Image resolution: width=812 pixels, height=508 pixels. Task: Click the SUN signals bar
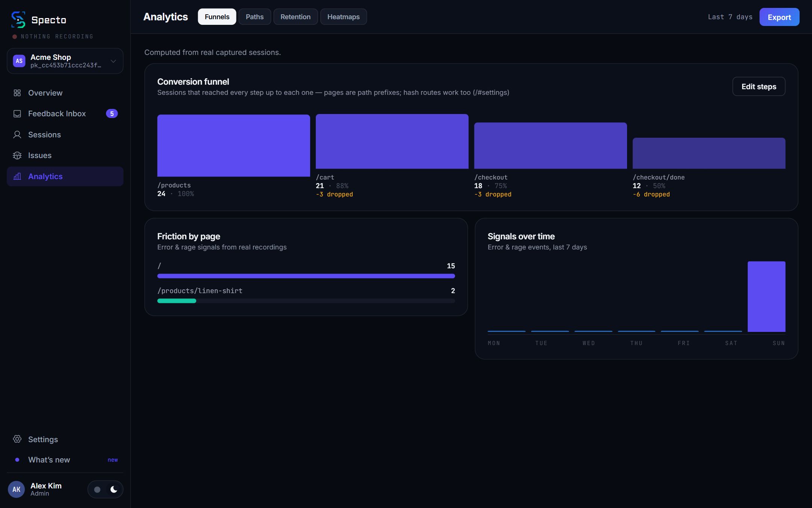click(767, 297)
